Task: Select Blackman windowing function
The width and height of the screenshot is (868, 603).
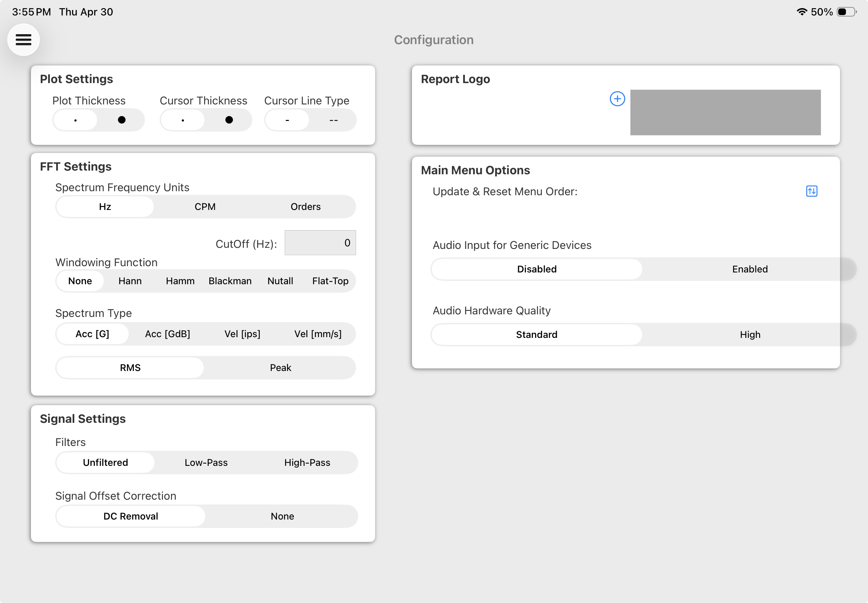Action: 230,281
